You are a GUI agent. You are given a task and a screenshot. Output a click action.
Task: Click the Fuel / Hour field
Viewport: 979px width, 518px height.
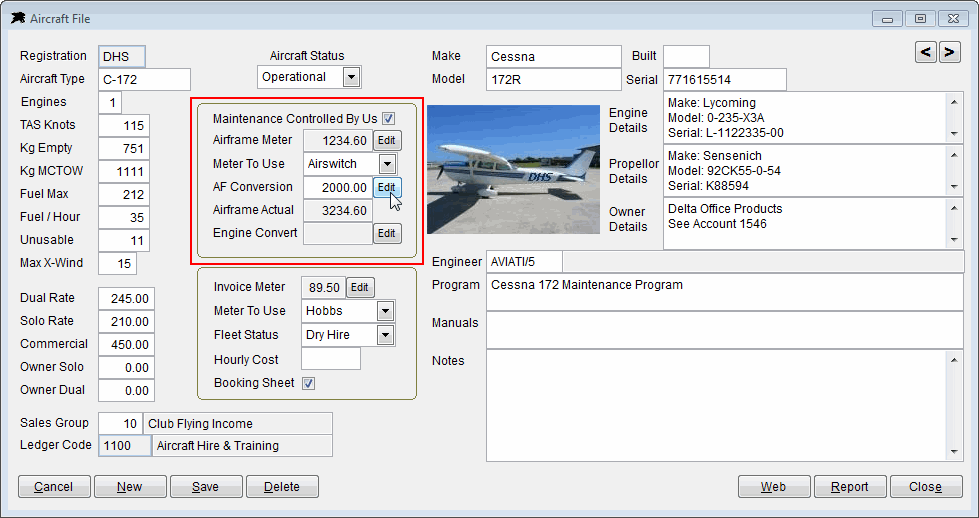[x=124, y=218]
